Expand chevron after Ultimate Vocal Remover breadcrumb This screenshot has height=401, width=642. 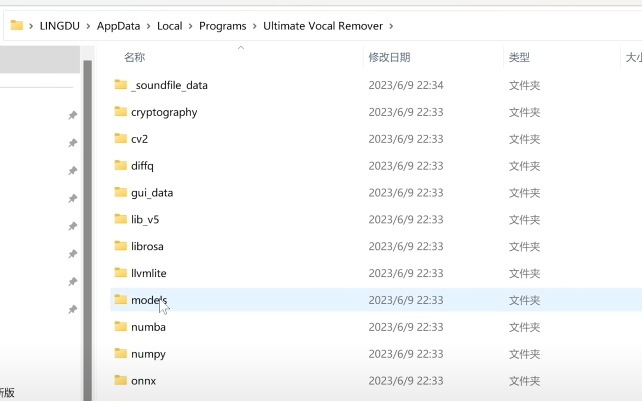[x=391, y=26]
